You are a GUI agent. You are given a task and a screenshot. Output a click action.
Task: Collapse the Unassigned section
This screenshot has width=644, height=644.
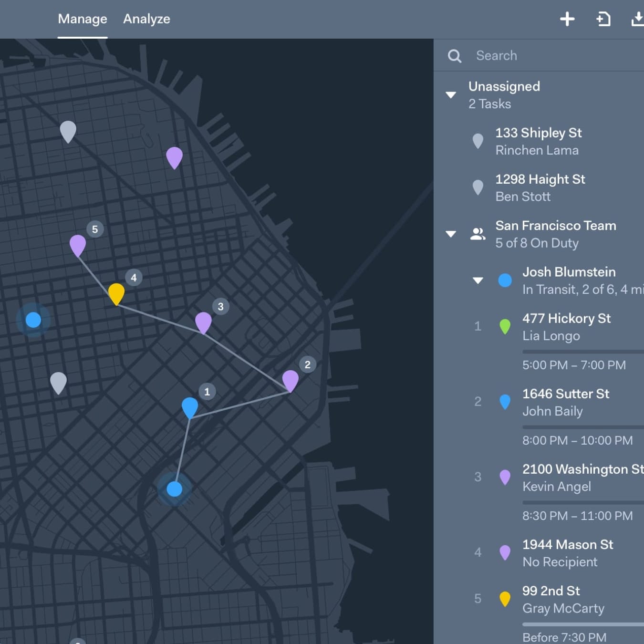coord(450,94)
